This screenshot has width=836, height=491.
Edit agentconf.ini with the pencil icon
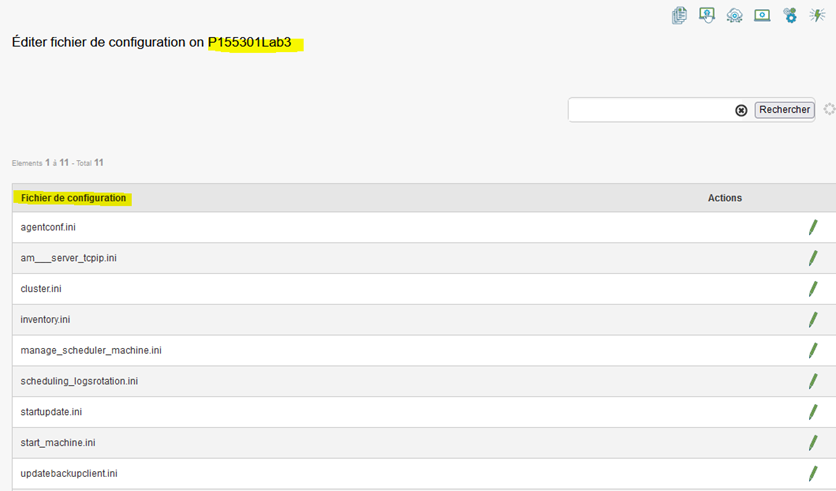click(x=813, y=228)
